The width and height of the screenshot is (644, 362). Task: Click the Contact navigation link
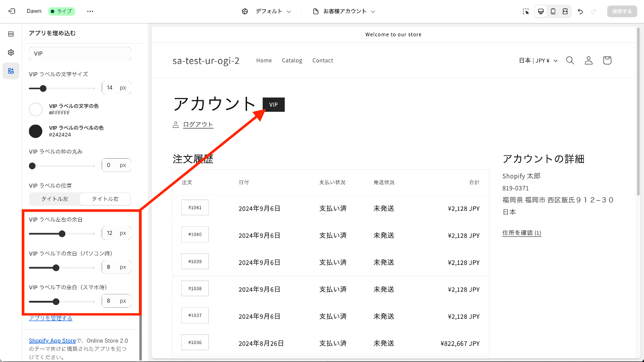coord(322,60)
